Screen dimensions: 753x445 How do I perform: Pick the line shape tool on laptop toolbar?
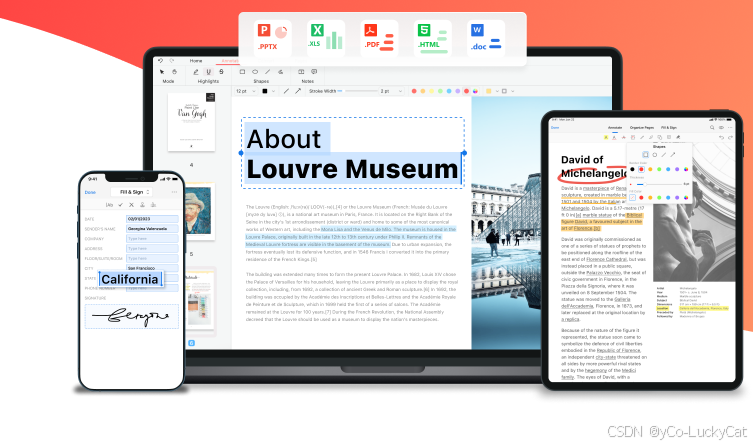(267, 72)
